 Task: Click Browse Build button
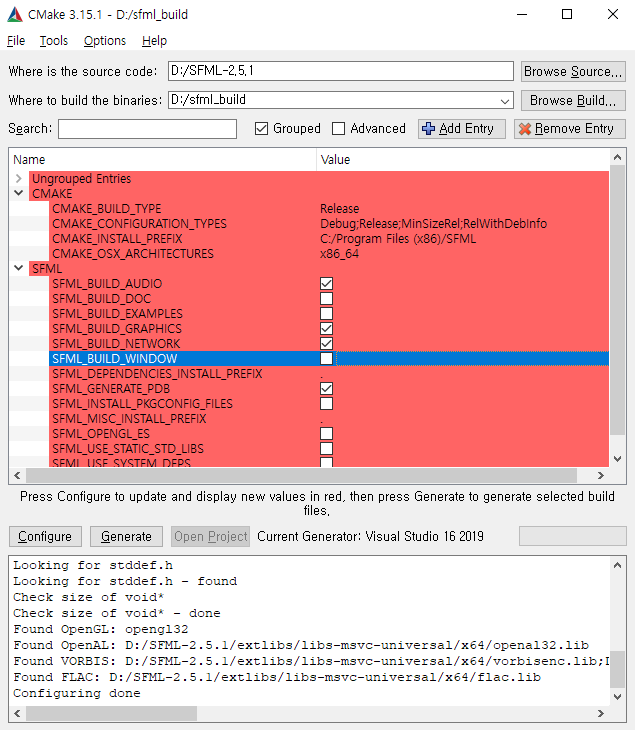click(x=573, y=101)
